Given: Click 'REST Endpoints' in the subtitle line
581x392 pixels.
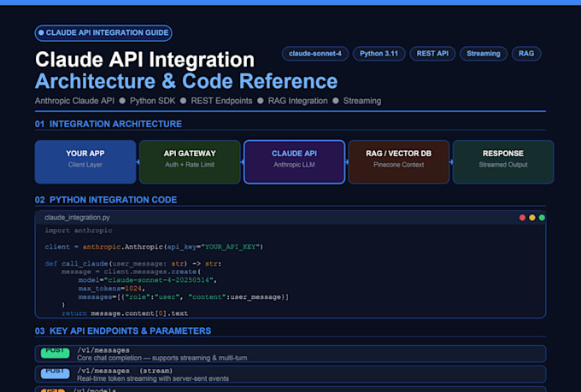Looking at the screenshot, I should 221,101.
